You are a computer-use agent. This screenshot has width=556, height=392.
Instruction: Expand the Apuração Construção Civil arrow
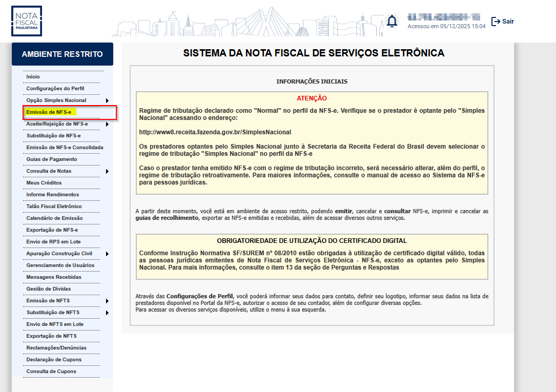click(x=107, y=254)
